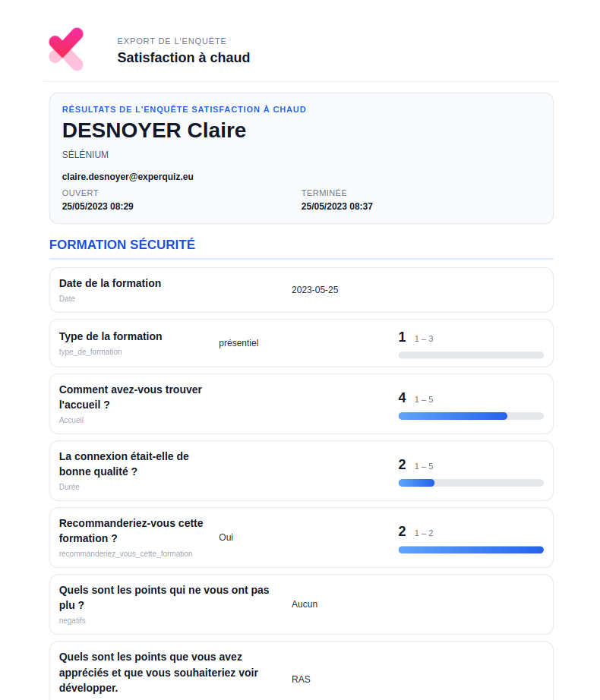Click the "Oui" answer text
This screenshot has width=600, height=700.
coord(226,538)
